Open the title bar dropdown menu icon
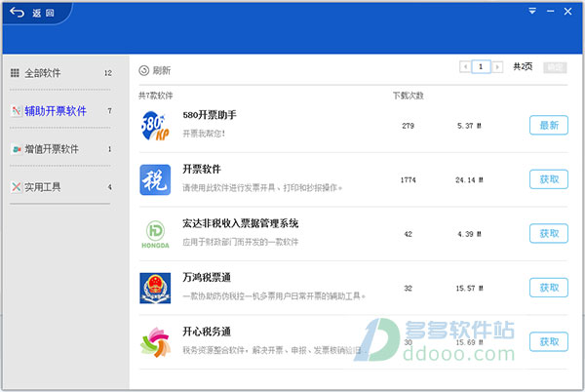 click(x=532, y=11)
